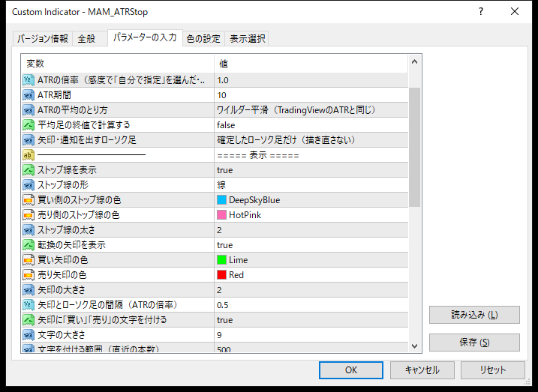The image size is (538, 392).
Task: Click the integer icon beside 文字の大きさ
Action: pyautogui.click(x=29, y=335)
